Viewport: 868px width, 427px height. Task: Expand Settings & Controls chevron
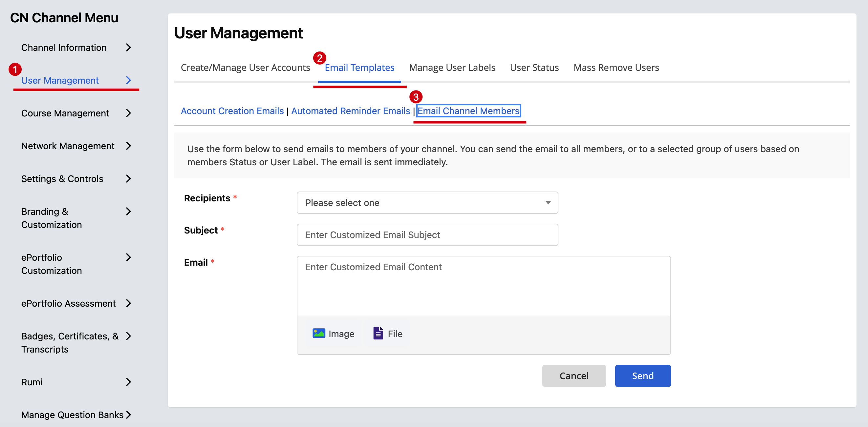(x=128, y=179)
